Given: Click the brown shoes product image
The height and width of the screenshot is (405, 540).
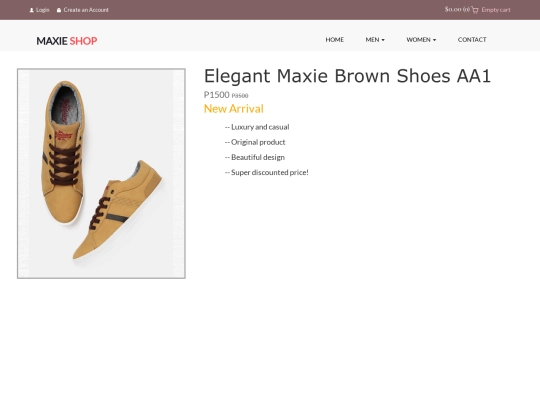Looking at the screenshot, I should (x=101, y=173).
